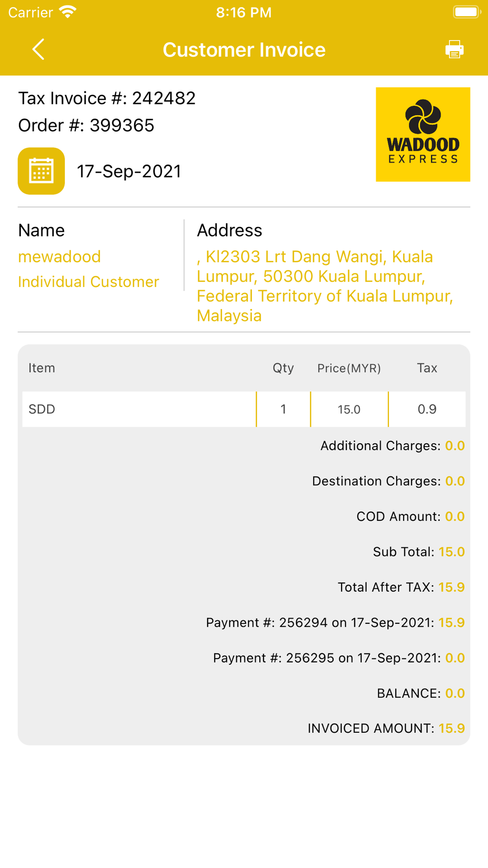The height and width of the screenshot is (868, 488).
Task: Tap Destination Charges line
Action: pos(388,481)
